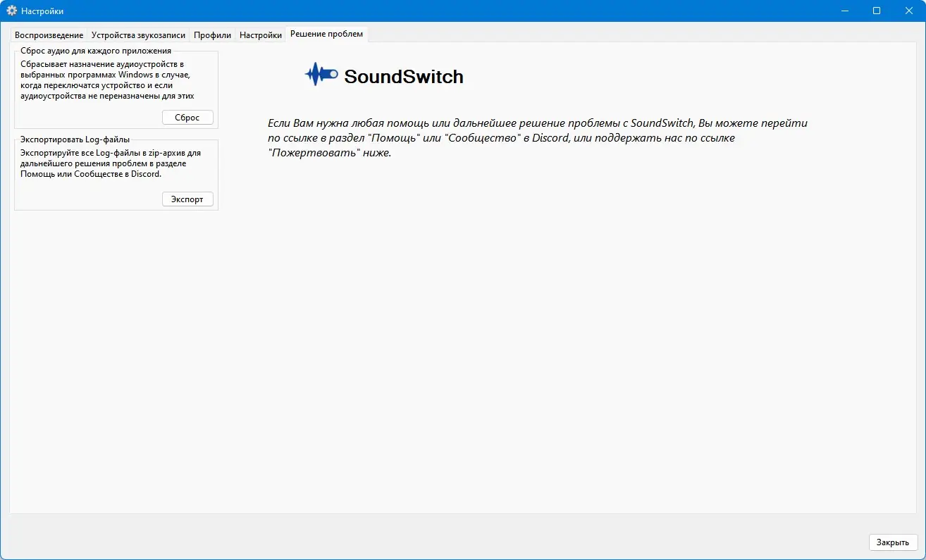Switch to the Воспроизведение tab
Viewport: 926px width, 560px height.
coord(49,35)
